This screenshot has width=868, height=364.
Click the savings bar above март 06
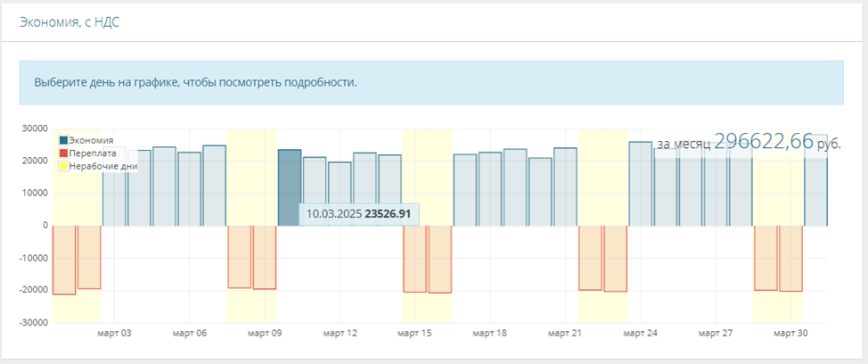pos(189,188)
